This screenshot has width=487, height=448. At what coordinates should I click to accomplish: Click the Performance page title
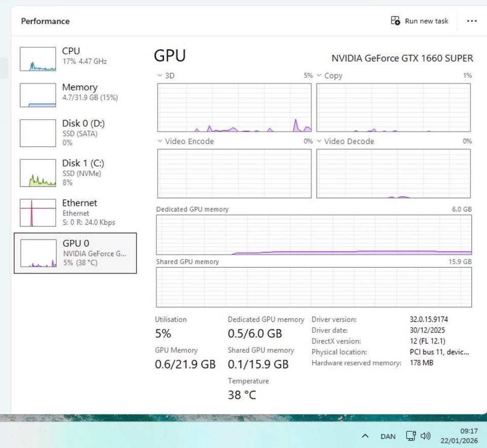click(x=45, y=21)
